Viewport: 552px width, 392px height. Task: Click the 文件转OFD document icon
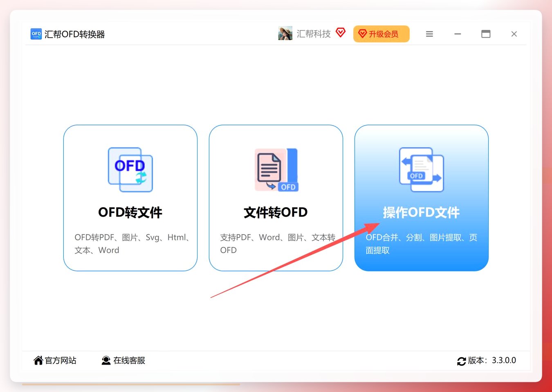[276, 170]
